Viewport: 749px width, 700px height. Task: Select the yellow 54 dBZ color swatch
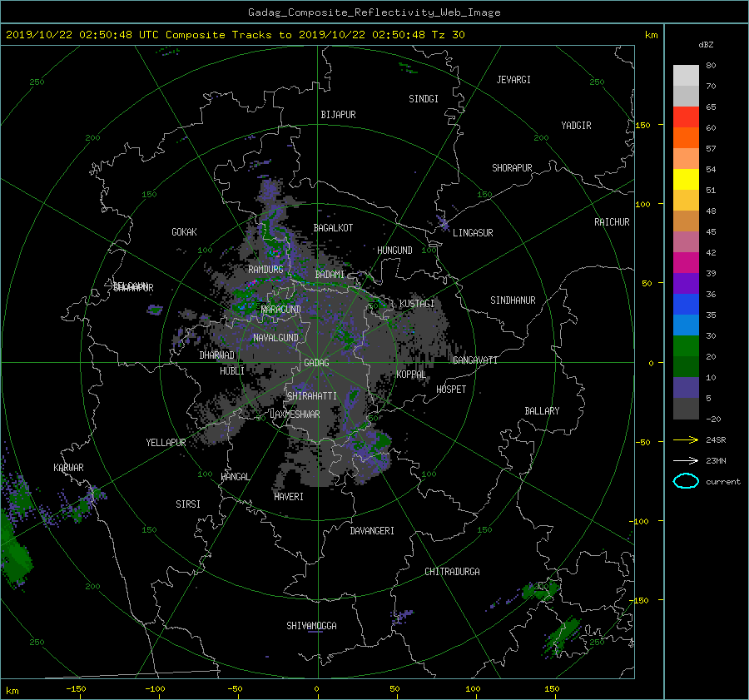(686, 179)
